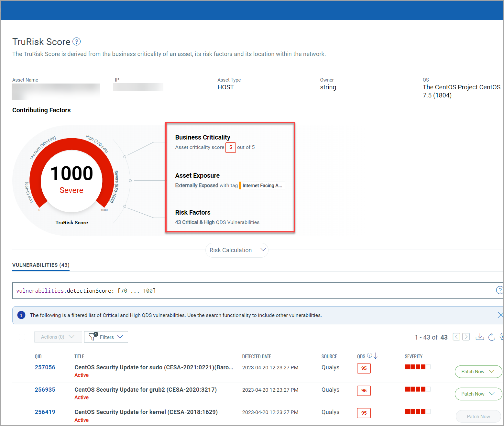504x426 pixels.
Task: Click Active status under sudo update
Action: click(82, 375)
